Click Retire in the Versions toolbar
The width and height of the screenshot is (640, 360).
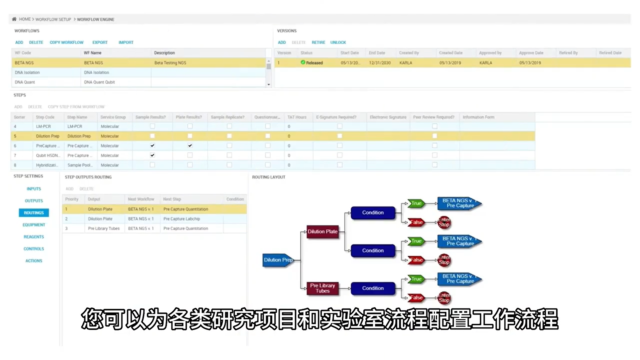click(318, 42)
